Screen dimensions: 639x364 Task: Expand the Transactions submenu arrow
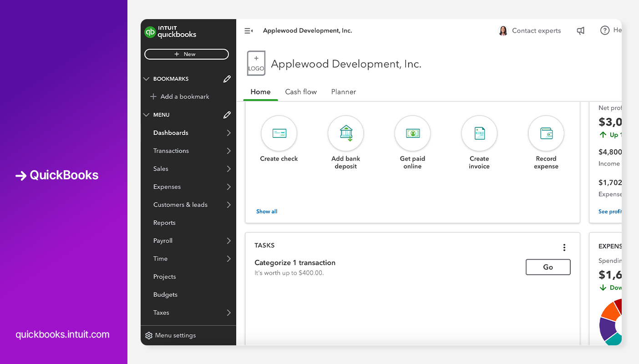click(x=228, y=151)
